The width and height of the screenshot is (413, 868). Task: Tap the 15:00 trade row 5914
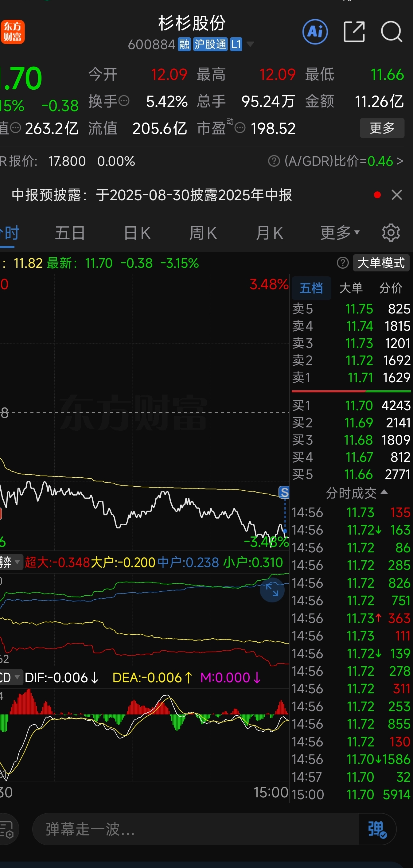tap(351, 795)
